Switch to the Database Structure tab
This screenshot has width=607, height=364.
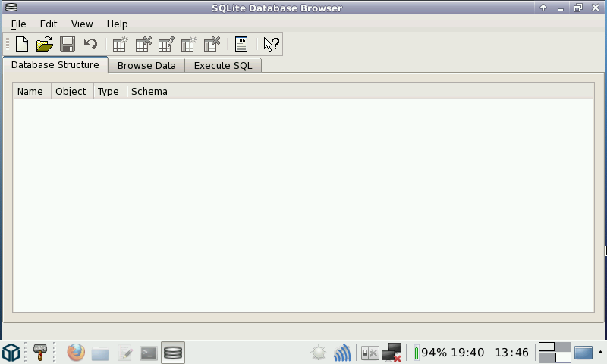55,65
